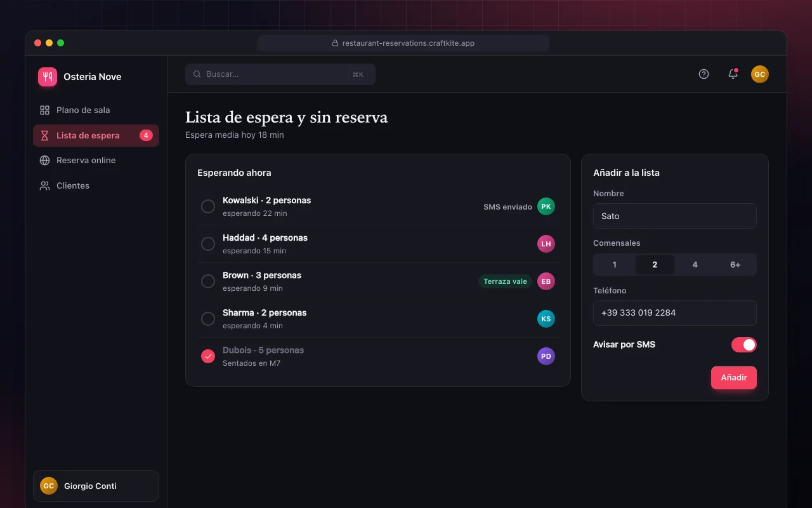Click the Buscar search field
This screenshot has height=508, width=812.
pos(280,74)
